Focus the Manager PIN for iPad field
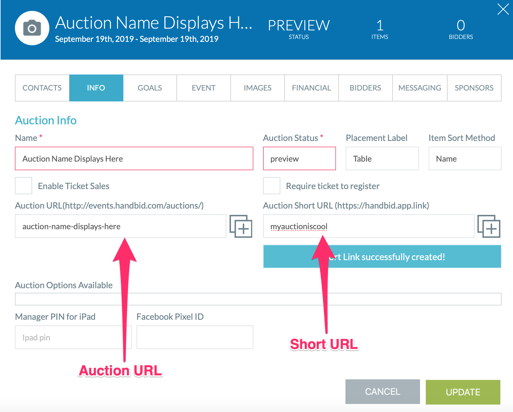The width and height of the screenshot is (513, 412). (x=73, y=337)
